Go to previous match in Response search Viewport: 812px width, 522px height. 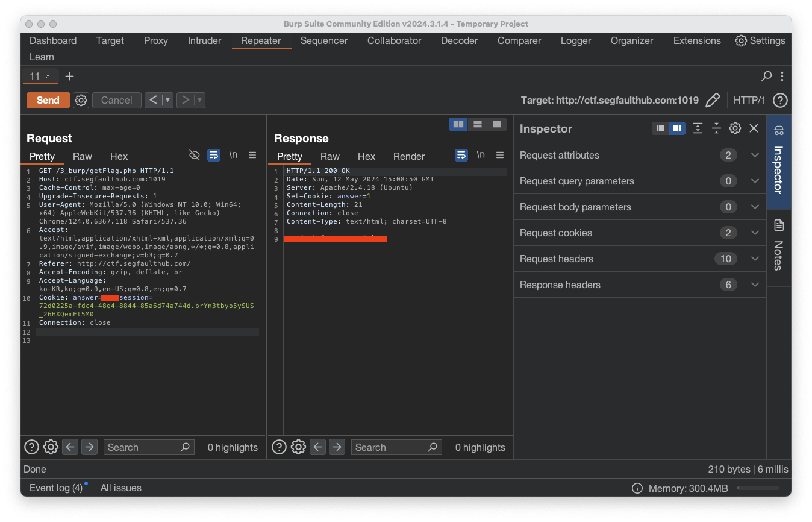(x=317, y=447)
